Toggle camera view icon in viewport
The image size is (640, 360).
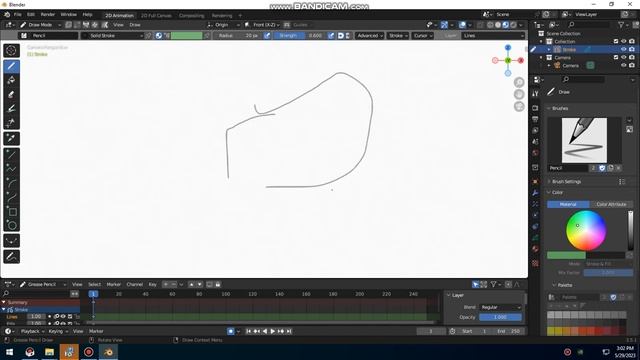click(x=519, y=107)
